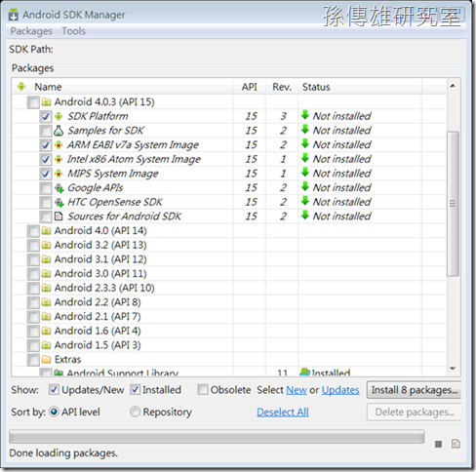The width and height of the screenshot is (476, 472).
Task: Click the Name column header
Action: coord(123,87)
